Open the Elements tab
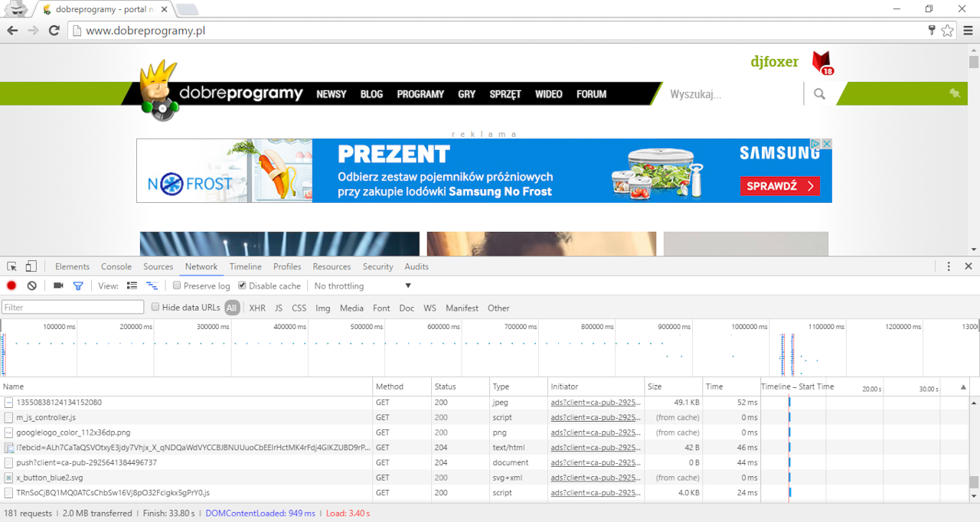This screenshot has height=522, width=980. tap(72, 266)
